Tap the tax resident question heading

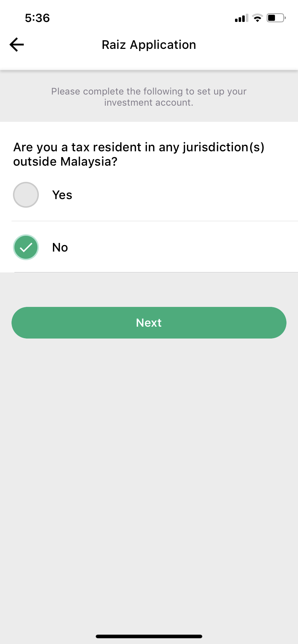[x=139, y=154]
